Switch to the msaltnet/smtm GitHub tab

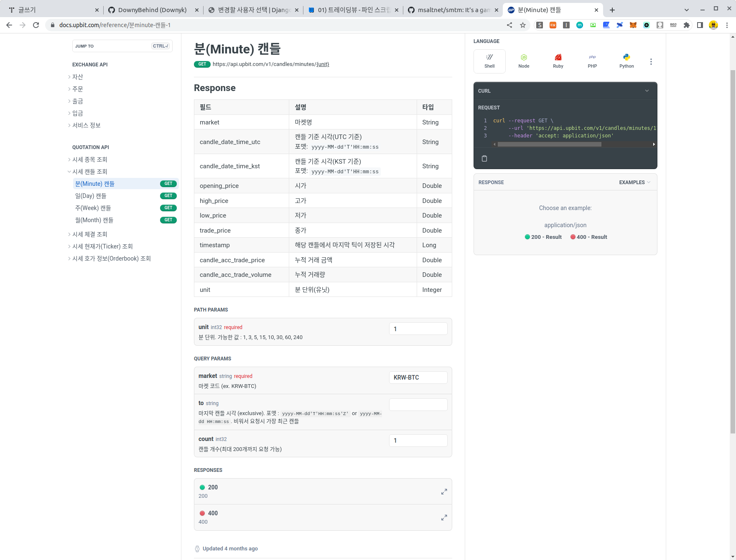pyautogui.click(x=453, y=10)
